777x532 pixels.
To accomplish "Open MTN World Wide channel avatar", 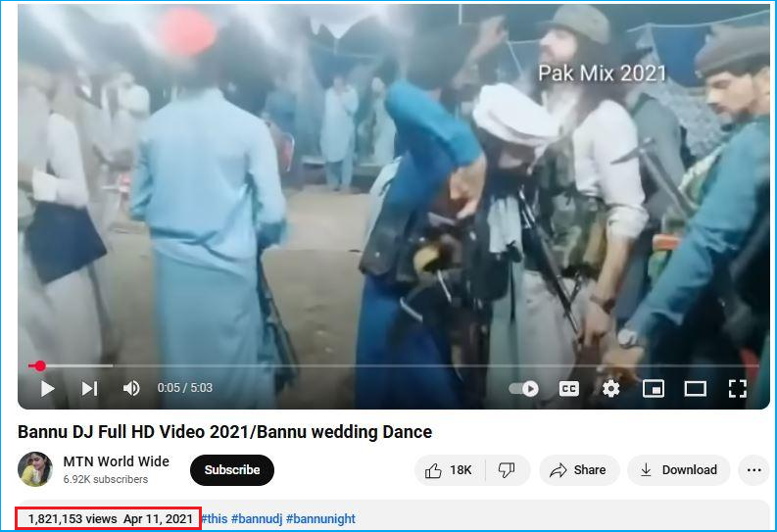I will coord(35,469).
